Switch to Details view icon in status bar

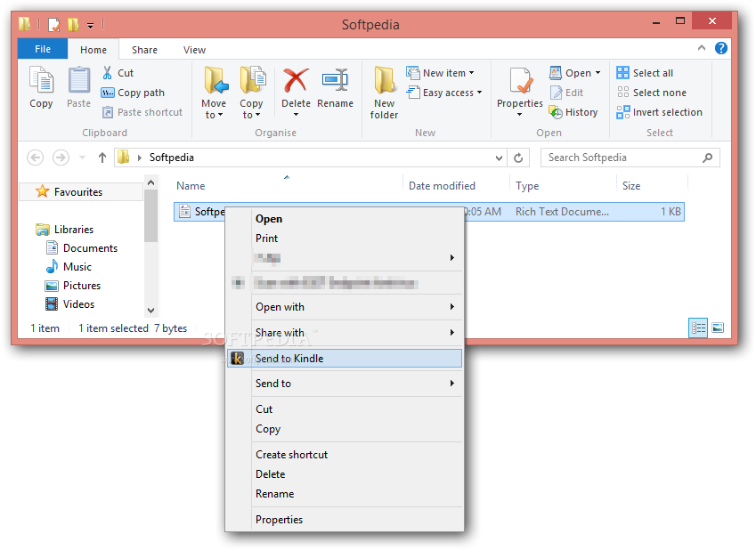(x=697, y=328)
